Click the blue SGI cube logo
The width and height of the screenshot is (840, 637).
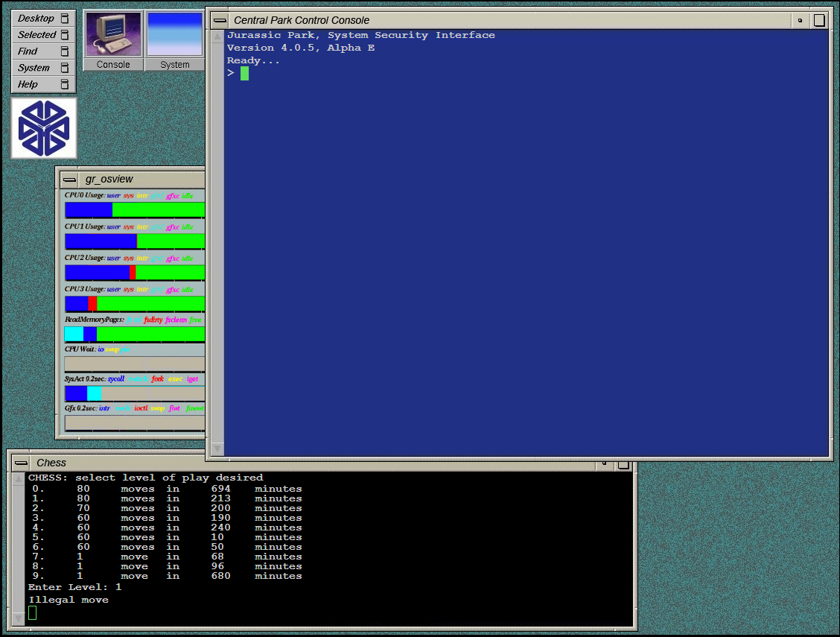[44, 128]
